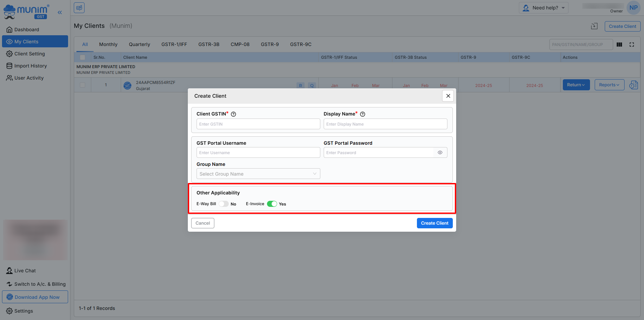This screenshot has height=320, width=644.
Task: Expand the Select Group Name dropdown
Action: pyautogui.click(x=258, y=174)
